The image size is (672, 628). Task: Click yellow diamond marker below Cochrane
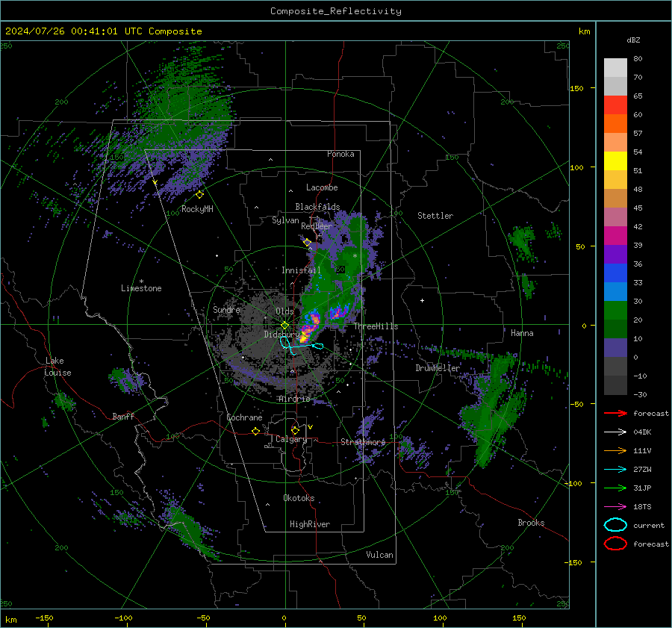point(256,432)
